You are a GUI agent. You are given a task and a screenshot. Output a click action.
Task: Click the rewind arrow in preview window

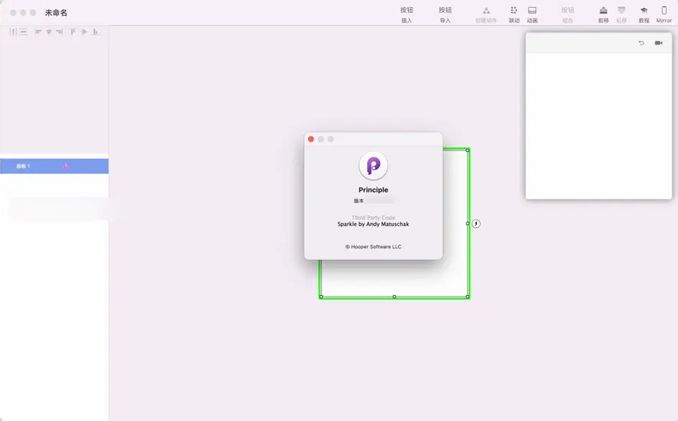coord(641,43)
